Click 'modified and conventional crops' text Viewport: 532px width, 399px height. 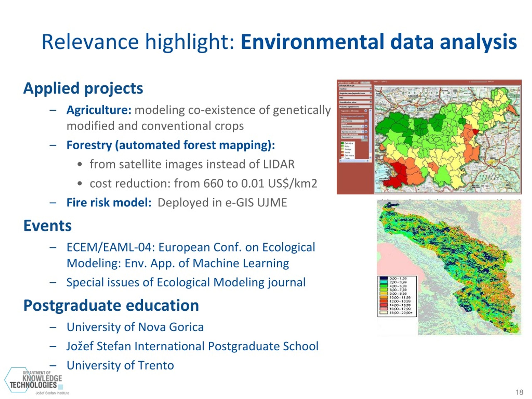pos(155,126)
